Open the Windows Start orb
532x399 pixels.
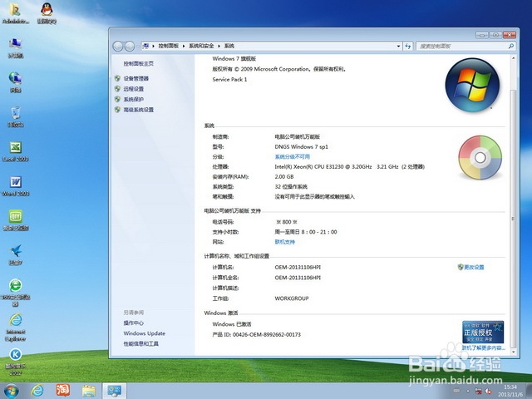[11, 391]
